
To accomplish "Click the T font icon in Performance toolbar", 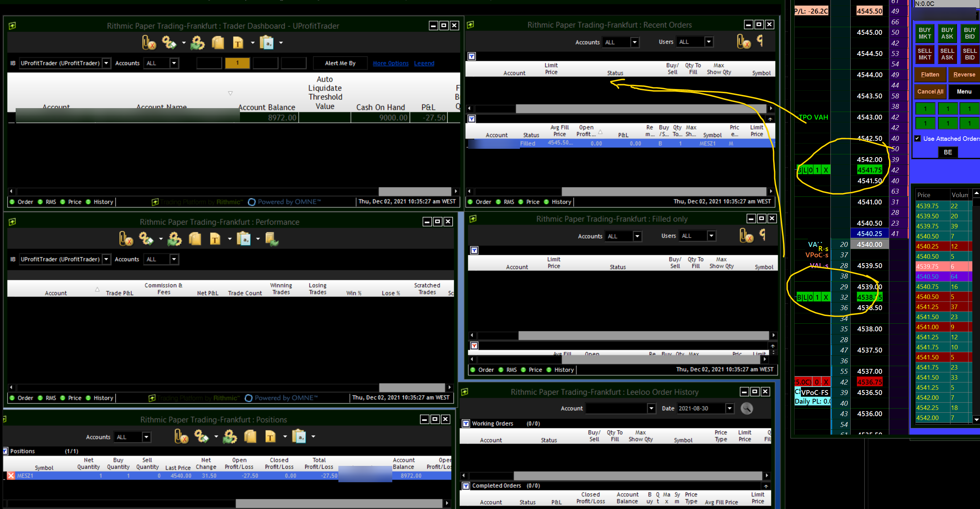I will [215, 239].
